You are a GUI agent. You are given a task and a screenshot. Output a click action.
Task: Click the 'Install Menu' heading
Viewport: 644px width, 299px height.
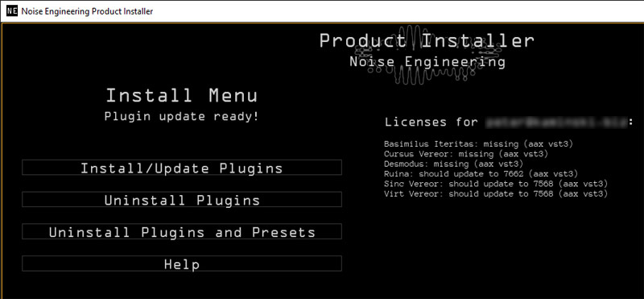182,96
